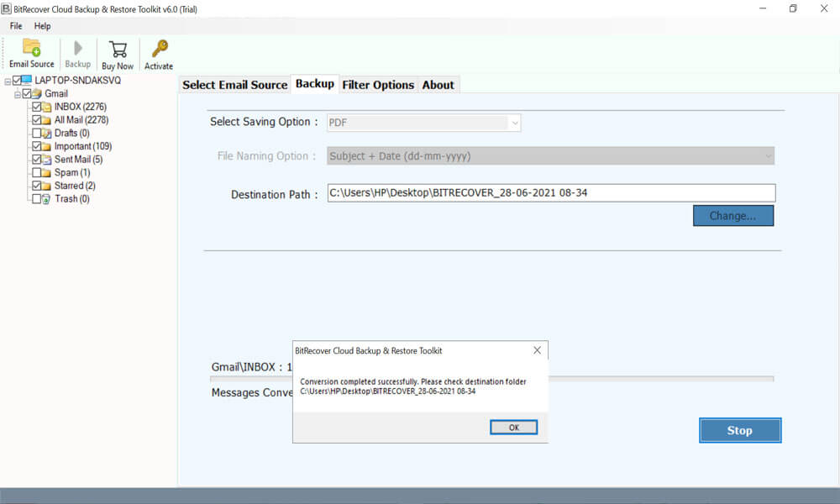Tick the Spam (1) folder checkbox
This screenshot has height=504, width=840.
pyautogui.click(x=36, y=173)
